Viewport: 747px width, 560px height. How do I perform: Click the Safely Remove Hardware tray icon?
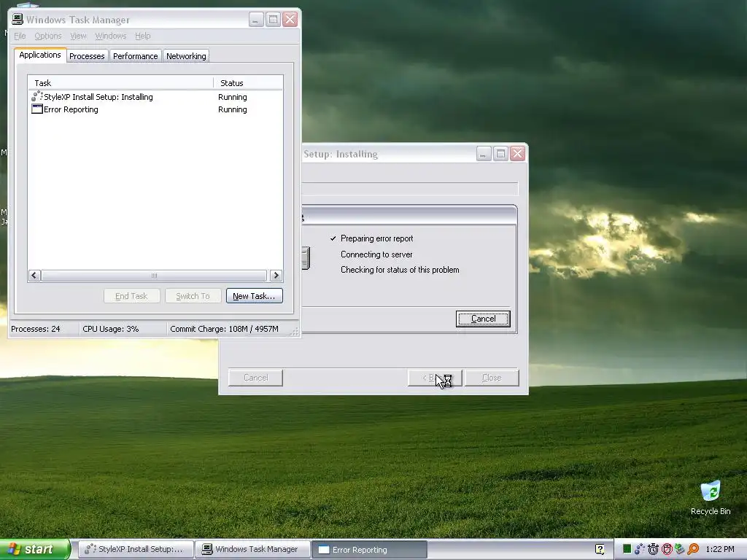pos(680,549)
